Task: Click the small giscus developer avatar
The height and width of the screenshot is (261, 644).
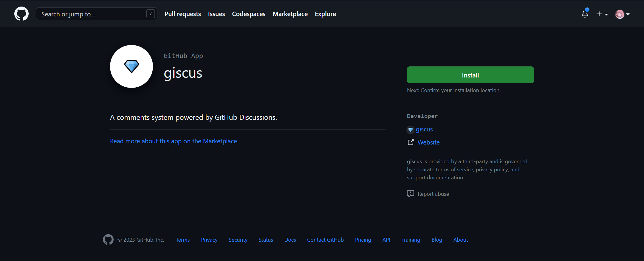Action: (411, 130)
